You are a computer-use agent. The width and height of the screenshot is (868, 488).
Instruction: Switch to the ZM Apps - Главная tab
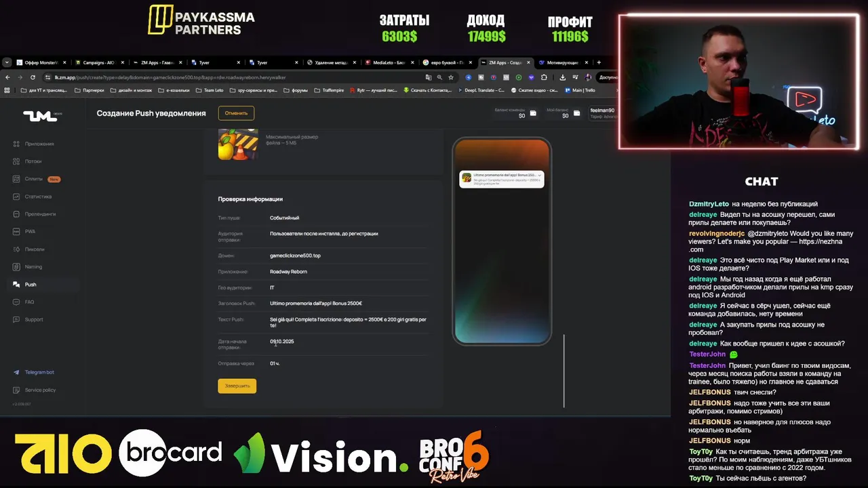click(157, 62)
